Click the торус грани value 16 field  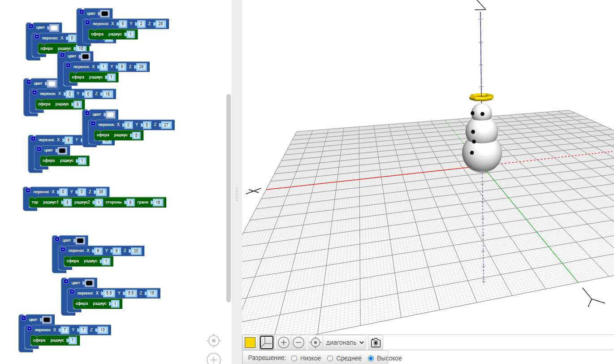point(158,203)
